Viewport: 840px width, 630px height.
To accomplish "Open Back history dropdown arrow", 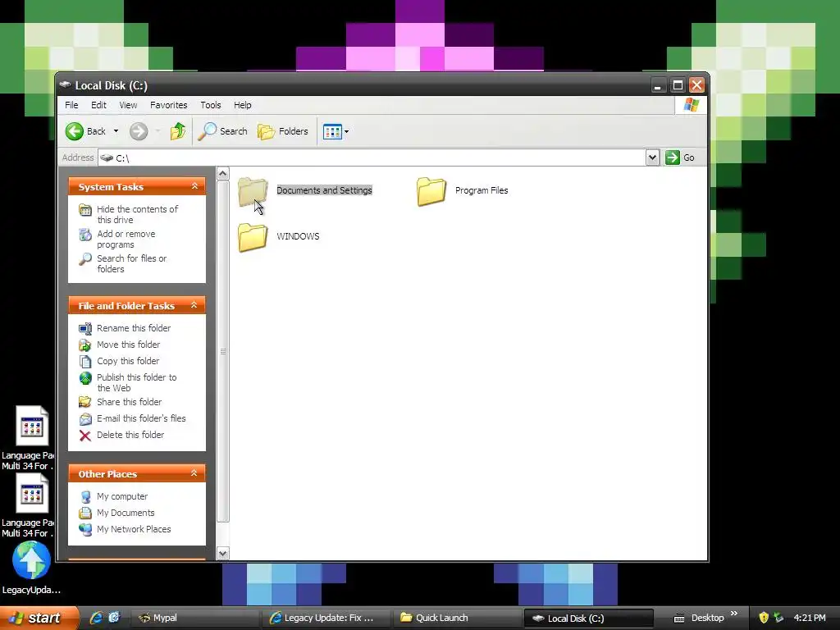I will (116, 131).
